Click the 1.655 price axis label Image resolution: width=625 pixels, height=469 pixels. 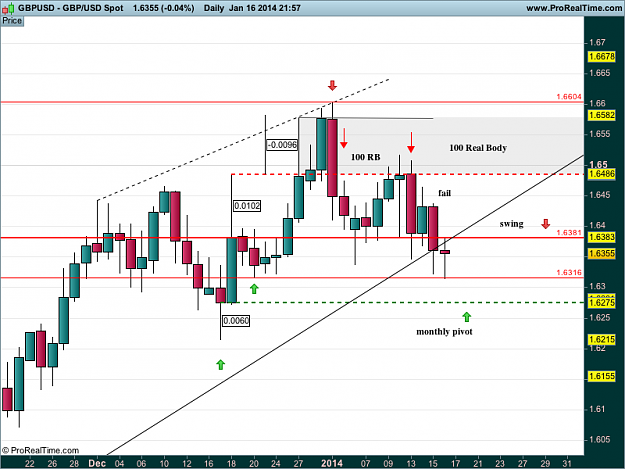pyautogui.click(x=599, y=134)
